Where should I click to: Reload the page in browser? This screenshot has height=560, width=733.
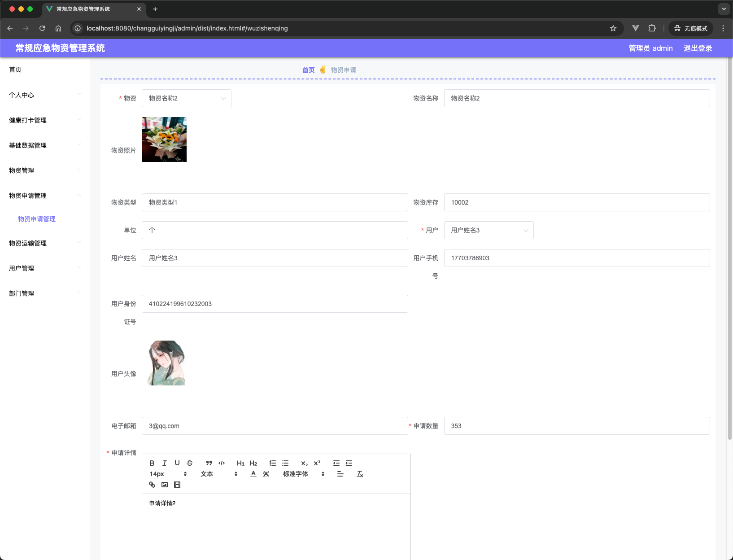[x=42, y=28]
